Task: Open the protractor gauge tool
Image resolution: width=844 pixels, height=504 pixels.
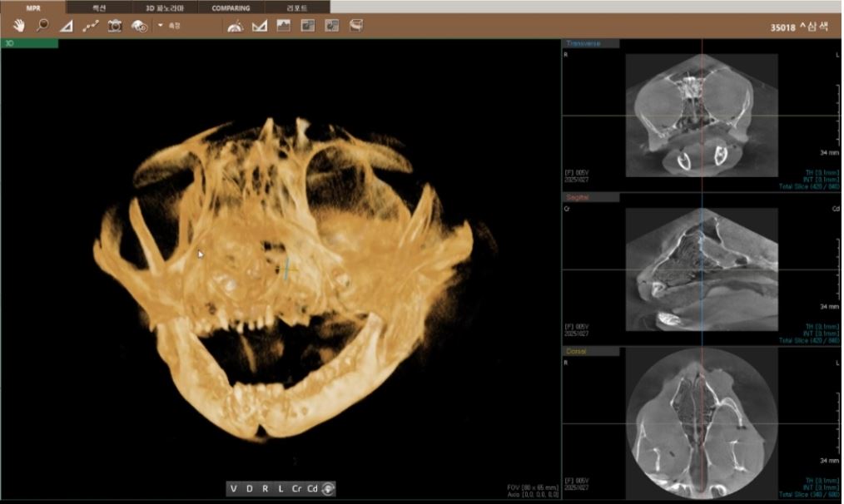Action: [236, 26]
